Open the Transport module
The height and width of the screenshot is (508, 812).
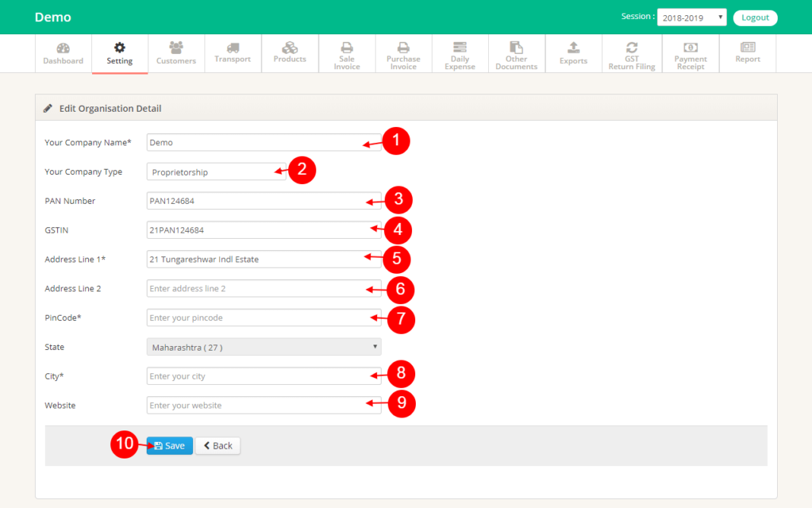233,53
